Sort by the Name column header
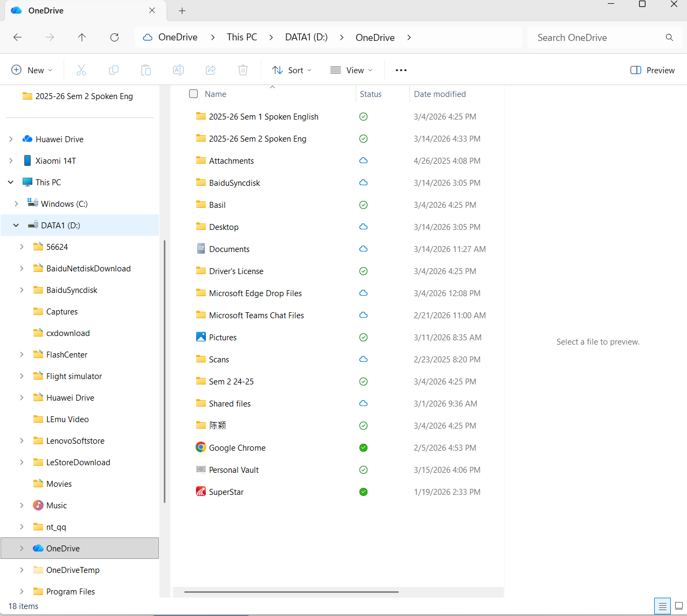The width and height of the screenshot is (687, 616). point(216,94)
